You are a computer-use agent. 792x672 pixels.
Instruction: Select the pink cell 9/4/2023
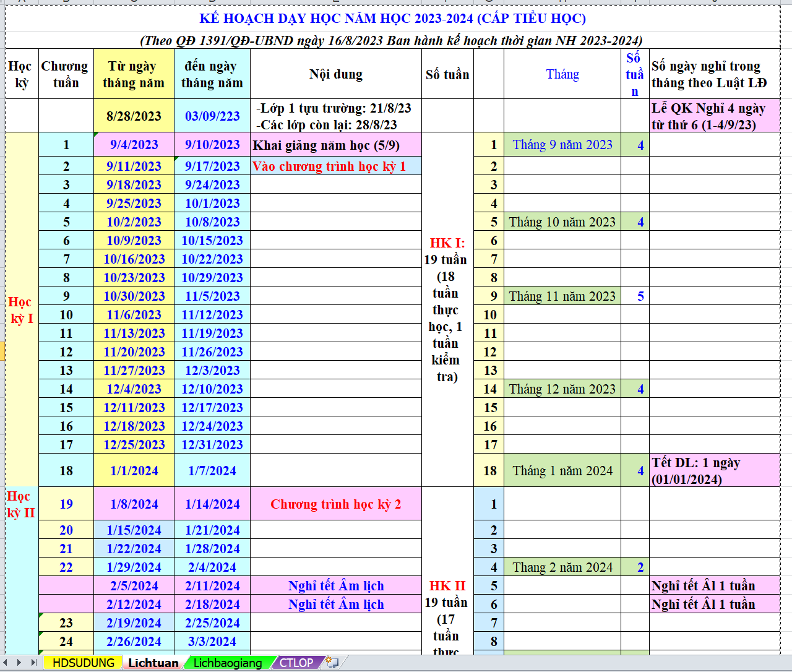point(134,145)
